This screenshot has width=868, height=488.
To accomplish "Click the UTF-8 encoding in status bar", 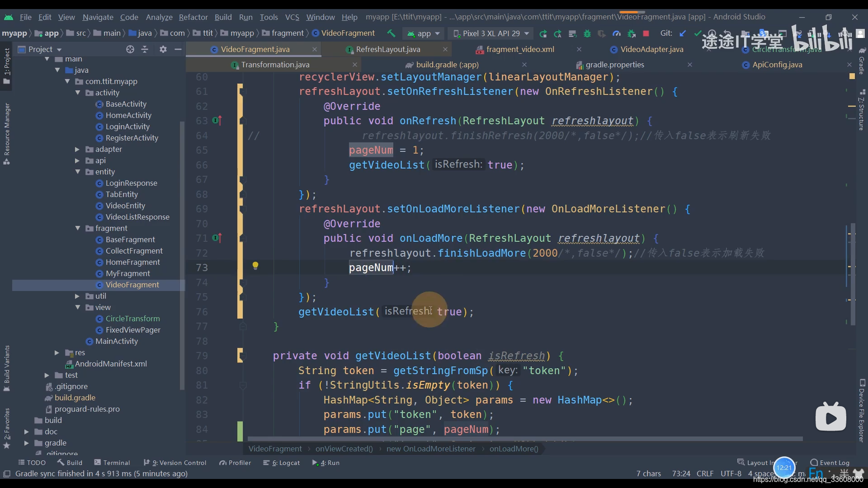I will click(731, 474).
